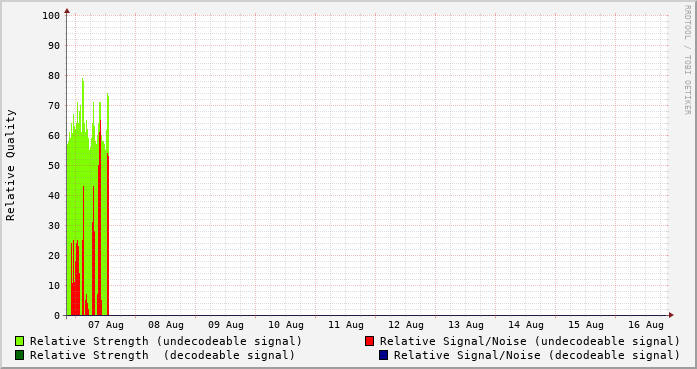This screenshot has height=369, width=697.
Task: Click the '100' value on the Y axis
Action: 51,16
